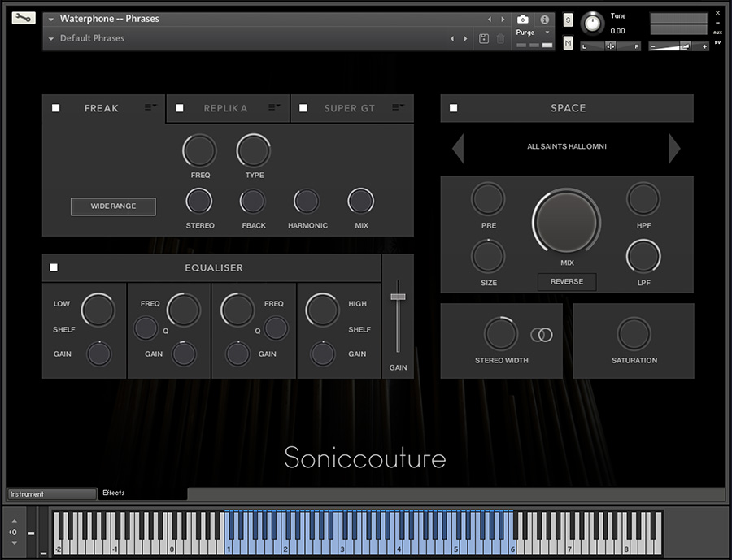
Task: Open the FREAK preset menu dropdown
Action: click(150, 107)
